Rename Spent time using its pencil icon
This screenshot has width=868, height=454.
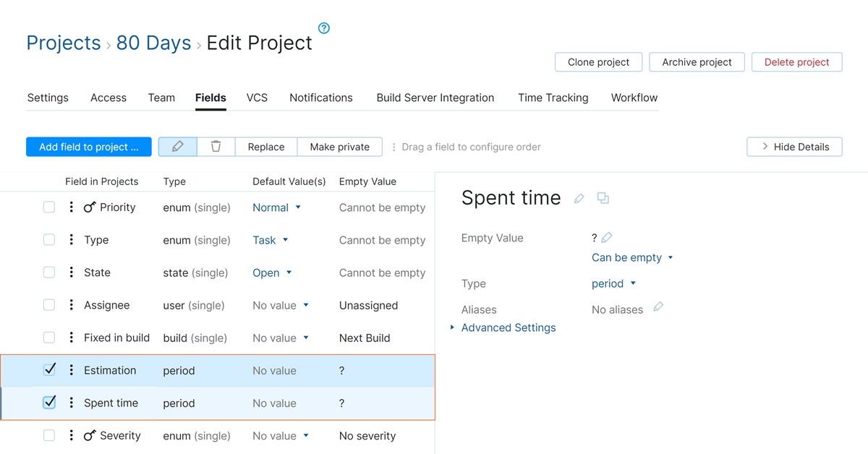[x=578, y=198]
